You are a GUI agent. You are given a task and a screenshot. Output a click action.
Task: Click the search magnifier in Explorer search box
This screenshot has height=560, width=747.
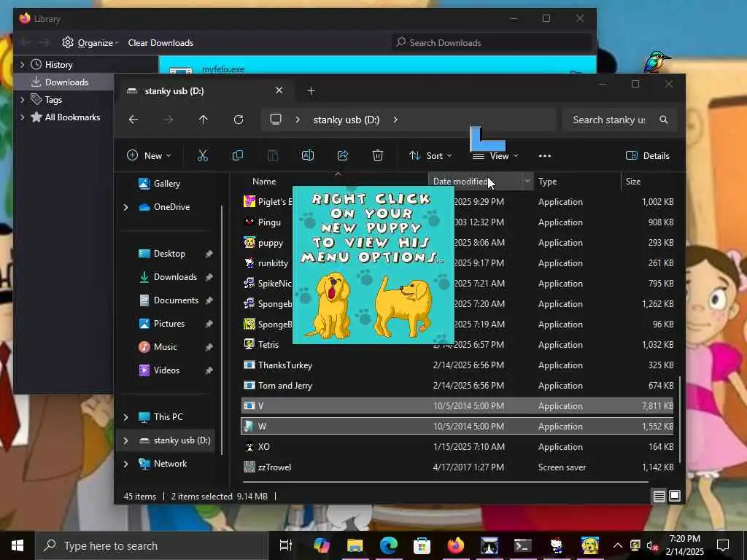pos(664,120)
